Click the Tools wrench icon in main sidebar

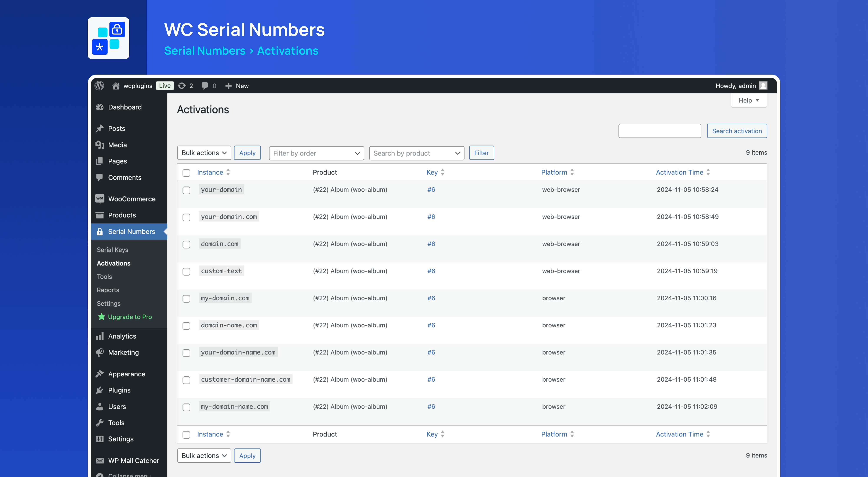(x=100, y=423)
